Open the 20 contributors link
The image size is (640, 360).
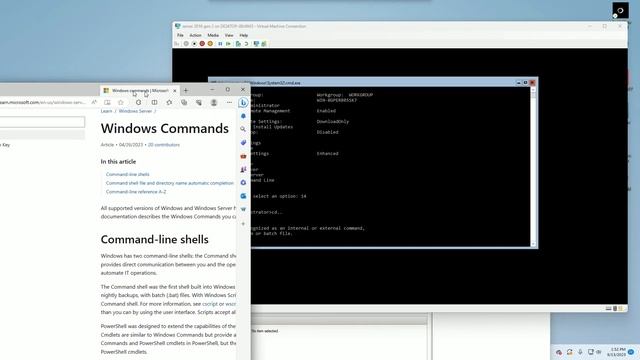pyautogui.click(x=164, y=144)
